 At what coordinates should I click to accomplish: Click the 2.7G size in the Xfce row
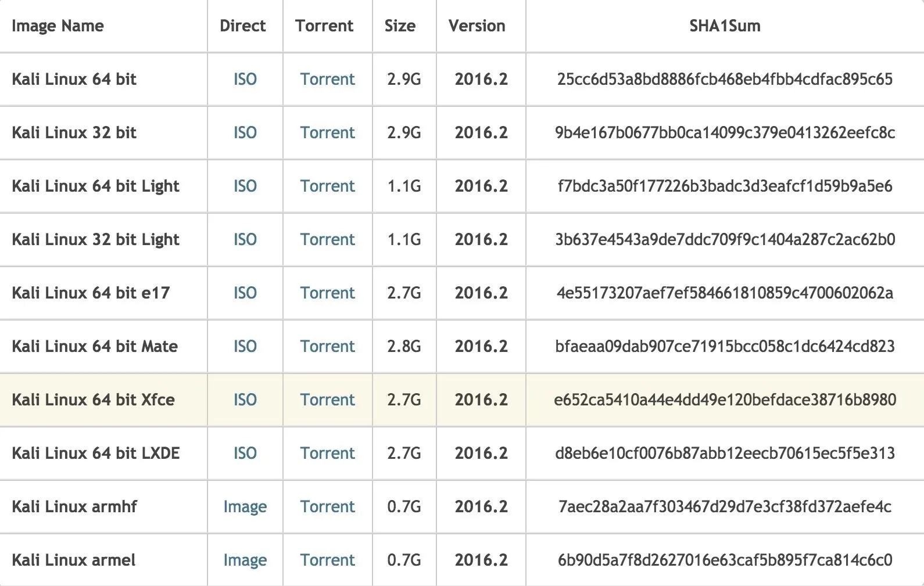point(404,400)
